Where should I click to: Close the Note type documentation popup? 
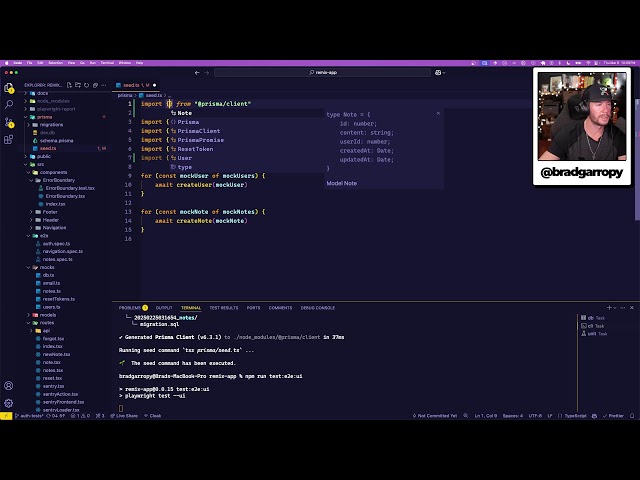pyautogui.click(x=438, y=113)
